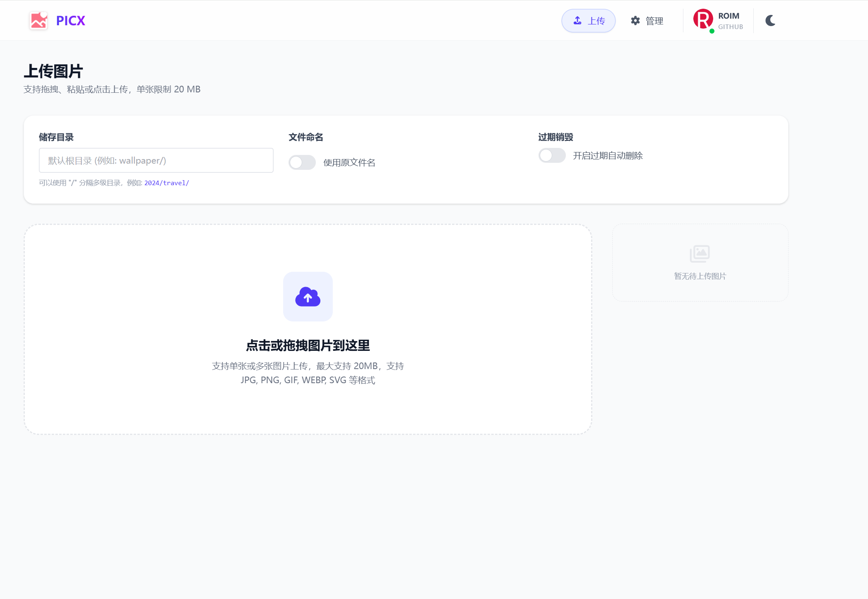Image resolution: width=868 pixels, height=599 pixels.
Task: Toggle 使用原文件名 switch
Action: click(302, 162)
